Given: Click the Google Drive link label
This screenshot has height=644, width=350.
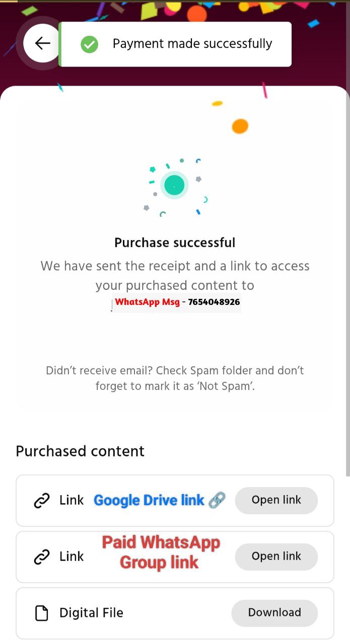Looking at the screenshot, I should [149, 501].
